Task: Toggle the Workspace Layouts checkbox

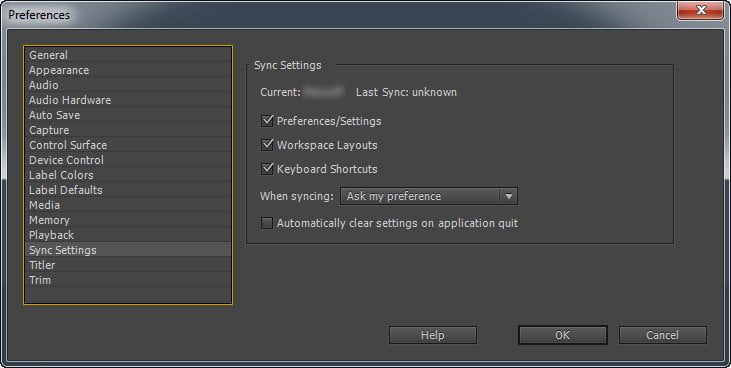Action: pyautogui.click(x=267, y=145)
